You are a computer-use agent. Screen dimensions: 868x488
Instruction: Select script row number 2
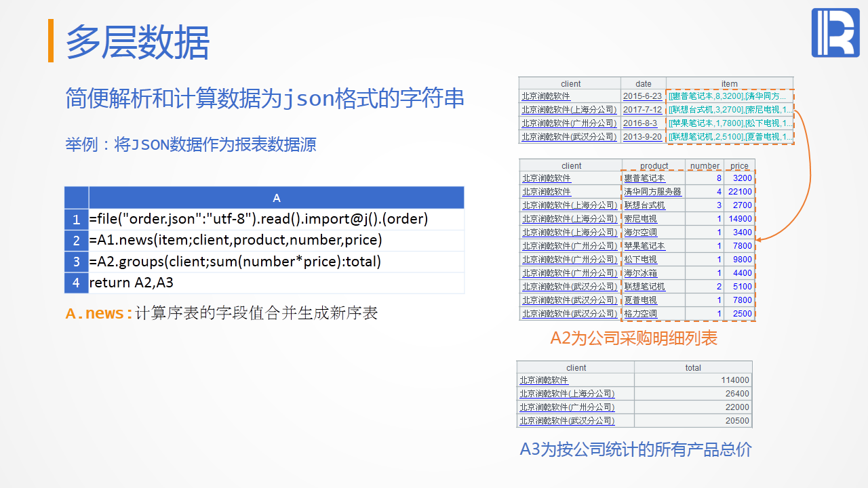click(x=77, y=241)
